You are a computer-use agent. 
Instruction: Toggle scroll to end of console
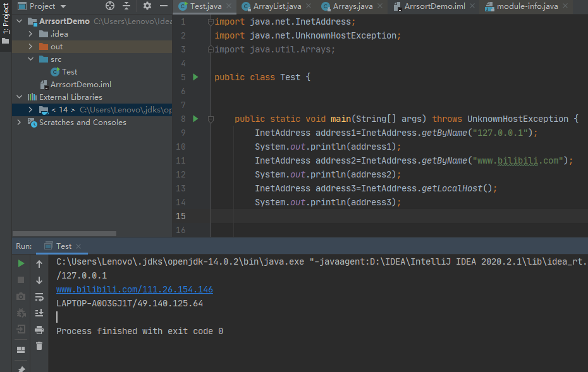pyautogui.click(x=39, y=313)
